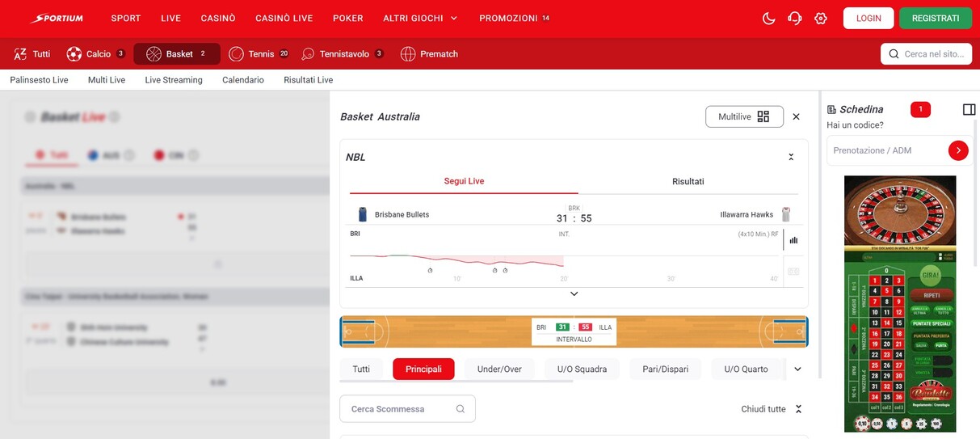Switch to the Risultati tab
This screenshot has height=439, width=980.
(688, 182)
